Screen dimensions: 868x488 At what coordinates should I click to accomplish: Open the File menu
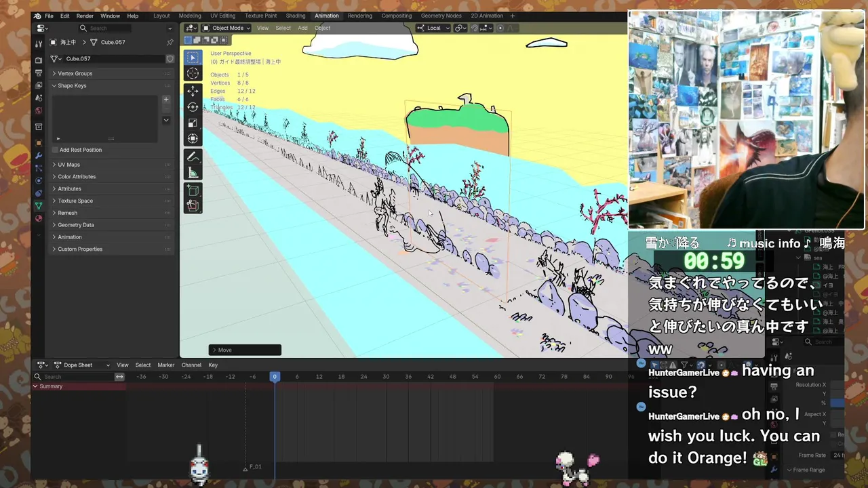[49, 16]
